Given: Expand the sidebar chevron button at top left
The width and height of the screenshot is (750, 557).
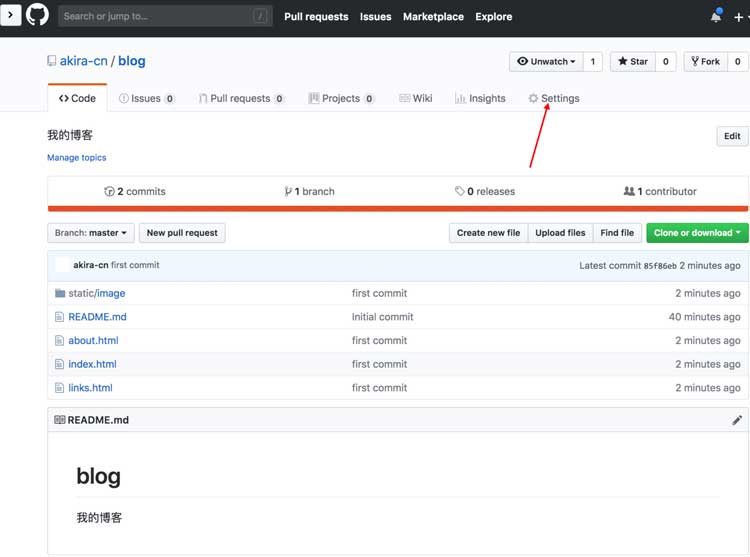Looking at the screenshot, I should click(x=11, y=15).
